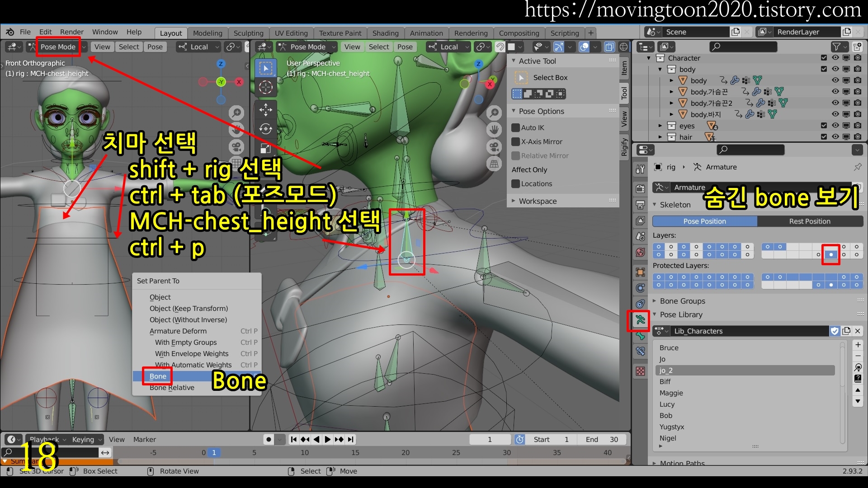Open the Render properties tab

(640, 188)
